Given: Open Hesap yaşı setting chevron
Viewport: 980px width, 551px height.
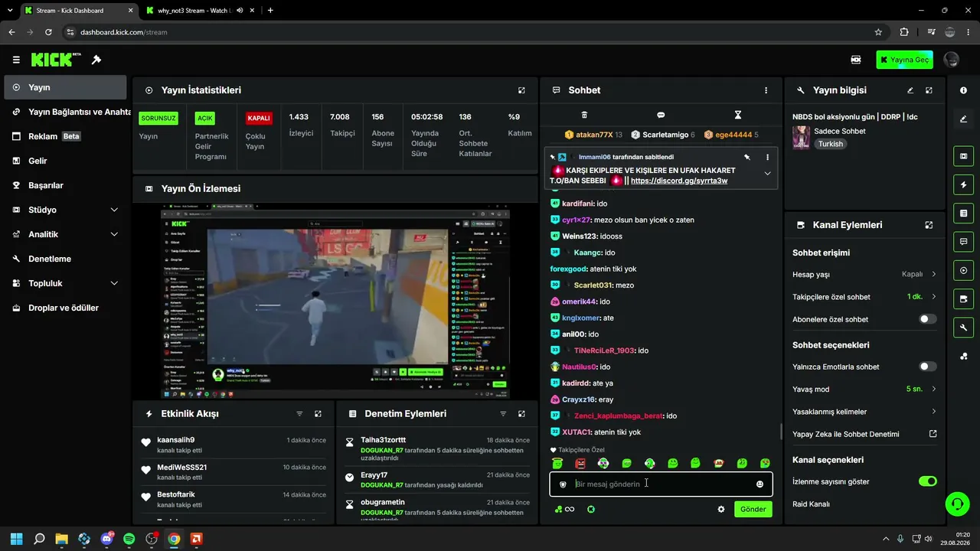Looking at the screenshot, I should (x=934, y=274).
